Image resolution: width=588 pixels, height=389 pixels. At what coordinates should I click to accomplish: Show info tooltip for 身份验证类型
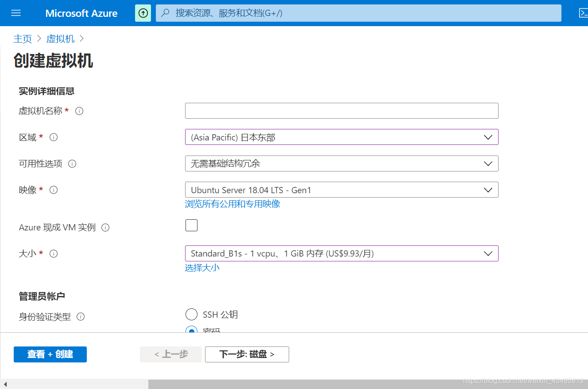(81, 317)
